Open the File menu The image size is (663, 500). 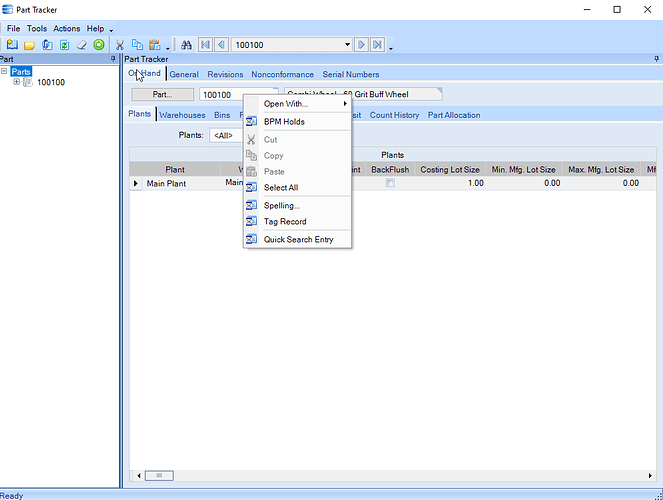click(13, 28)
